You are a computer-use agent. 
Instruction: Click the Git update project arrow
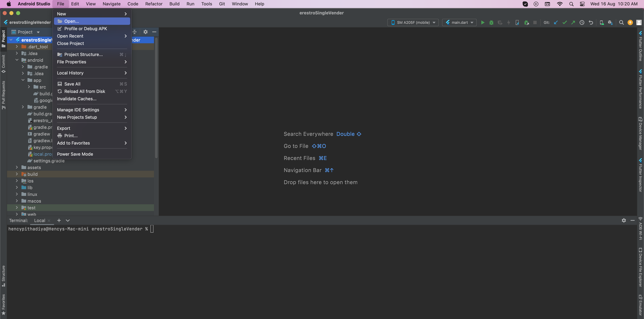[x=556, y=22]
